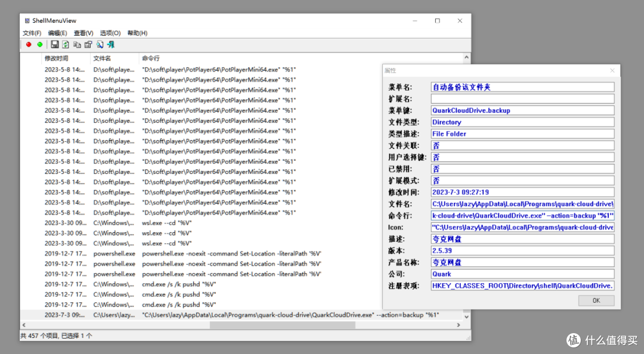This screenshot has height=354, width=644.
Task: Click the 产品名称 field
Action: pos(522,262)
